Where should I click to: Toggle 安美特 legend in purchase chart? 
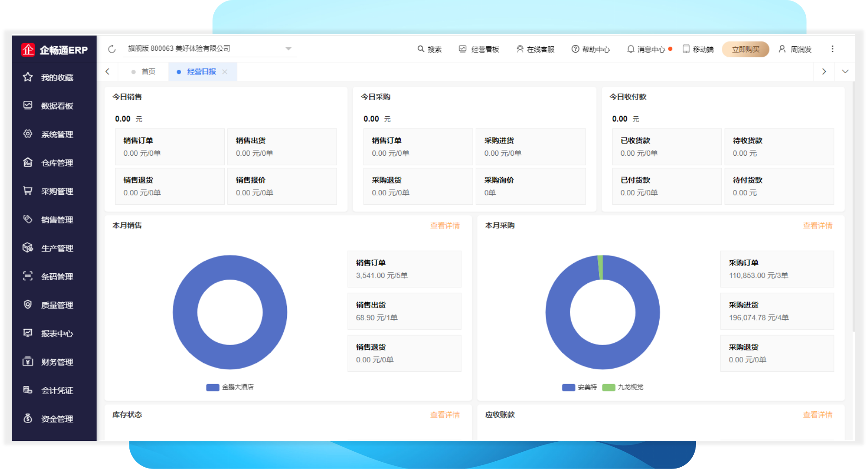579,387
